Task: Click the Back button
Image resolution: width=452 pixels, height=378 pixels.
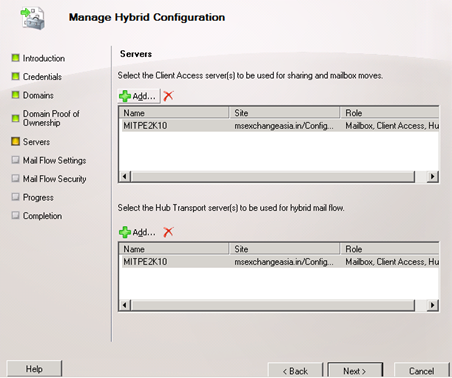Action: (x=295, y=370)
